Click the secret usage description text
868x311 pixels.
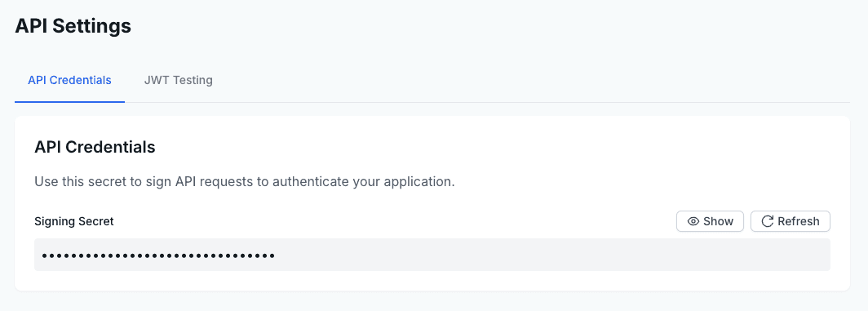(245, 182)
